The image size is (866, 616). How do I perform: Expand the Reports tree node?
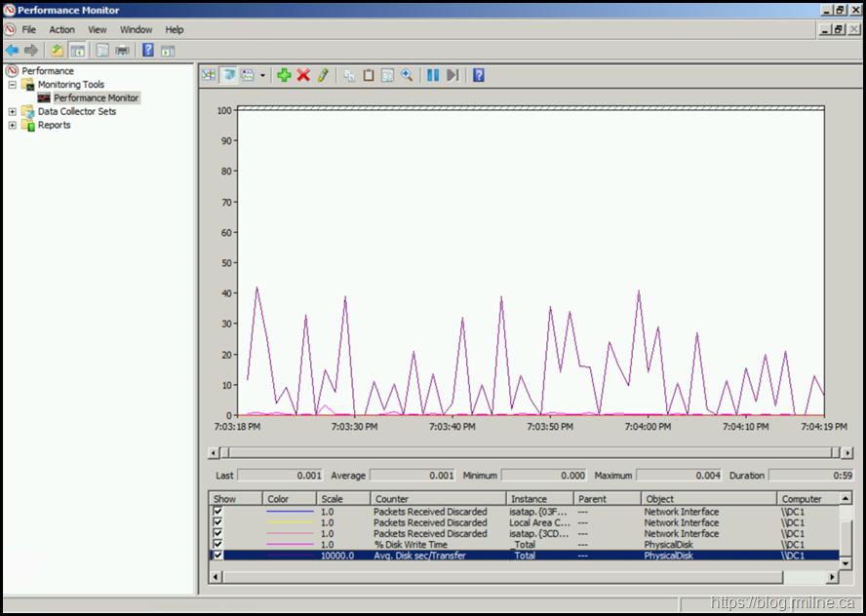coord(13,126)
